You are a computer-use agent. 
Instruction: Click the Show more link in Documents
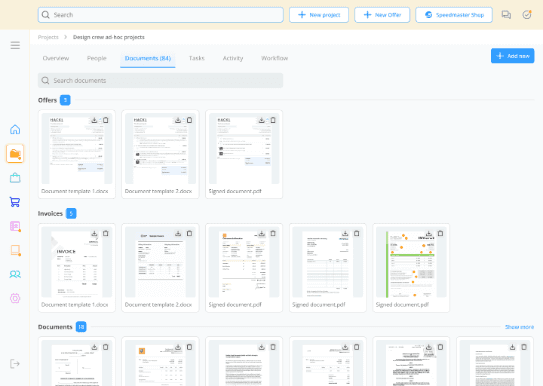[x=519, y=327]
